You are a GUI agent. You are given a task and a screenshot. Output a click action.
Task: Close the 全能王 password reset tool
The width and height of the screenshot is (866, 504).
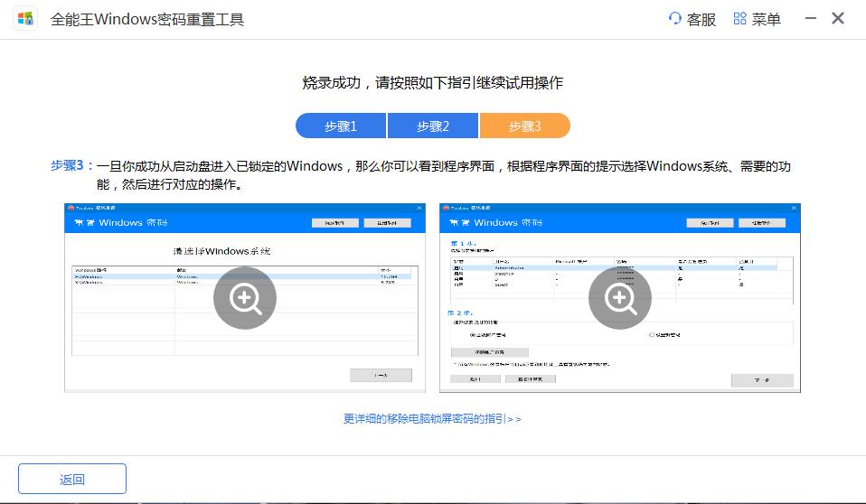pos(838,19)
